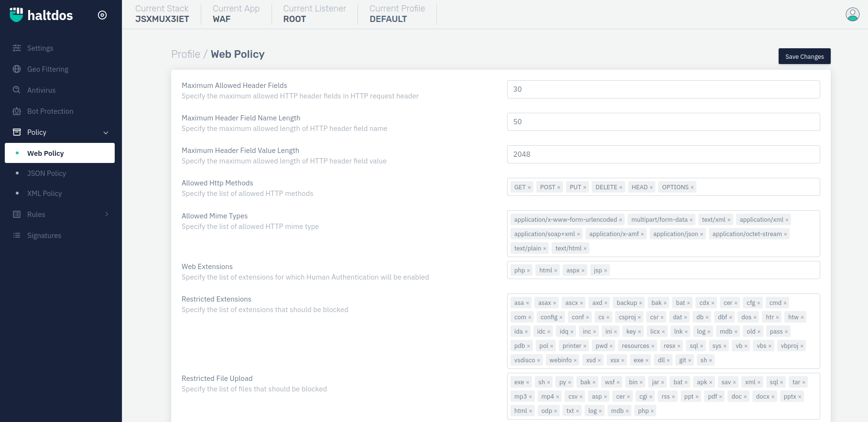Remove the php web extension tag
Screen dimensions: 868x422
529,271
